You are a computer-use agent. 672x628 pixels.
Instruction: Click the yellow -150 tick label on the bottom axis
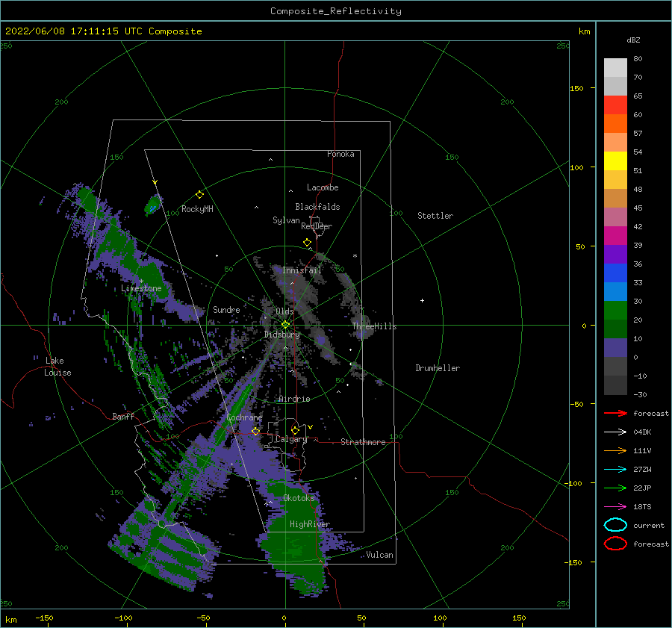[44, 618]
